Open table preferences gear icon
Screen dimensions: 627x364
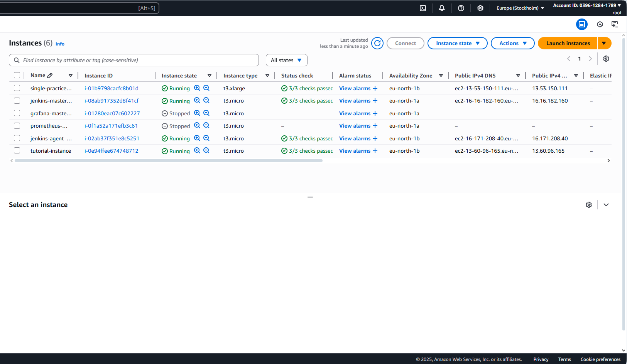pyautogui.click(x=606, y=59)
